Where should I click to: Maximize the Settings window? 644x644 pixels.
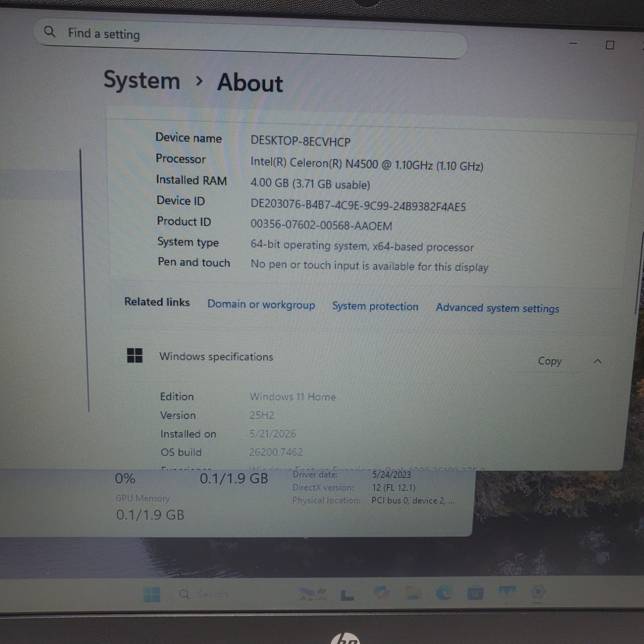pyautogui.click(x=610, y=45)
